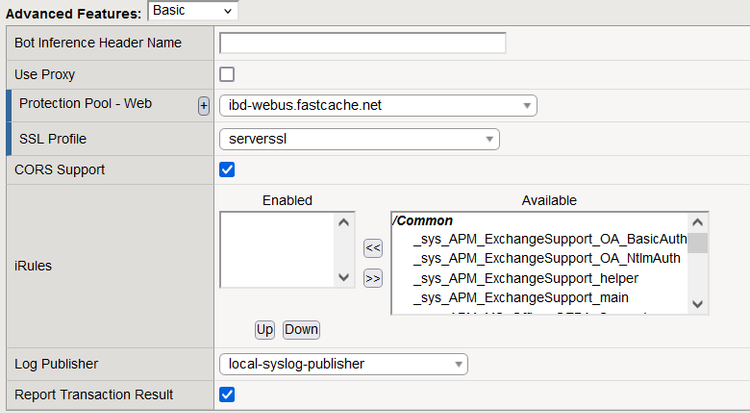Move iRule to Enabled with << button
Screen dimensions: 750x413
tap(372, 248)
